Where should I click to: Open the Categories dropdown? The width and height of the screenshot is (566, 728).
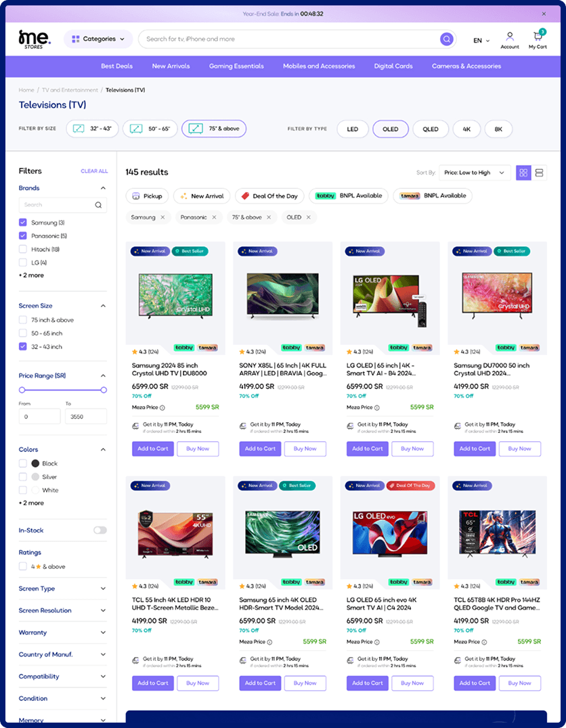coord(98,39)
